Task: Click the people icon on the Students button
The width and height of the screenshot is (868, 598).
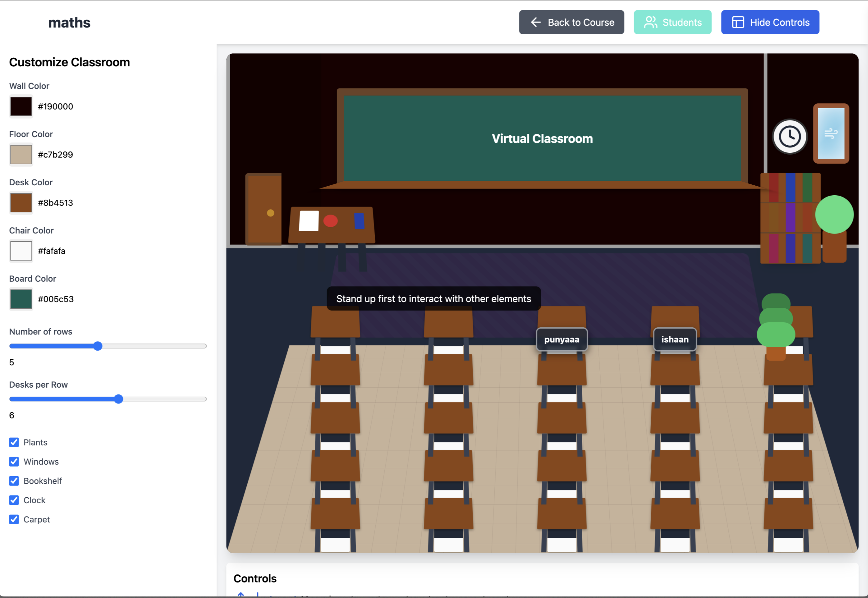Action: (650, 22)
